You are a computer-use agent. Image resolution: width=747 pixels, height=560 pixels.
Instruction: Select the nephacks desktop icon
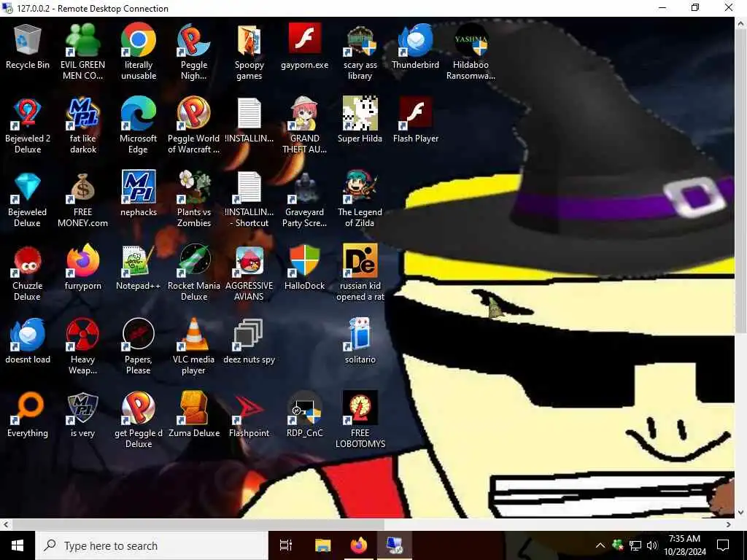138,194
